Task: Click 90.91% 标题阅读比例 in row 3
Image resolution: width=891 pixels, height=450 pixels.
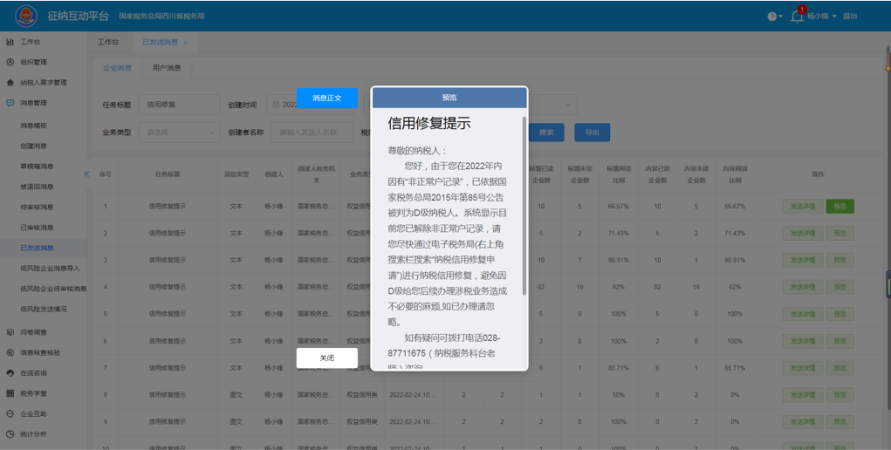Action: click(618, 260)
